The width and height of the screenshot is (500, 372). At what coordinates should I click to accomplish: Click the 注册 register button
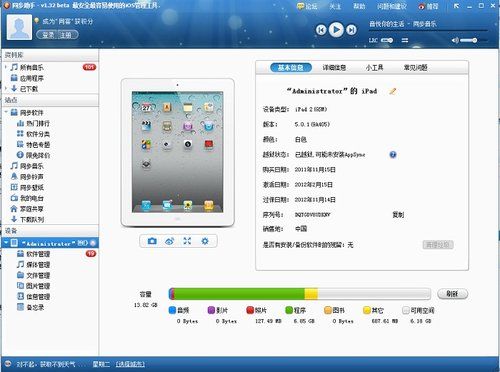click(66, 35)
